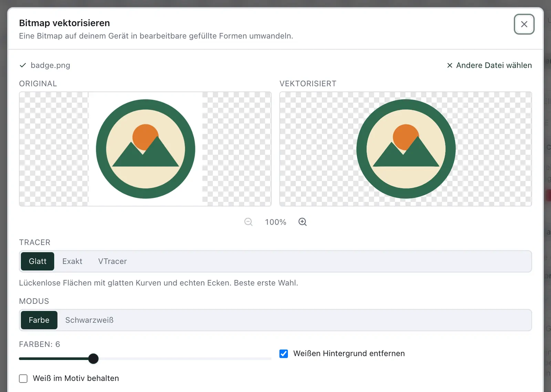The image size is (551, 392).
Task: Choose another file via Andere Datei wählen
Action: coord(489,65)
